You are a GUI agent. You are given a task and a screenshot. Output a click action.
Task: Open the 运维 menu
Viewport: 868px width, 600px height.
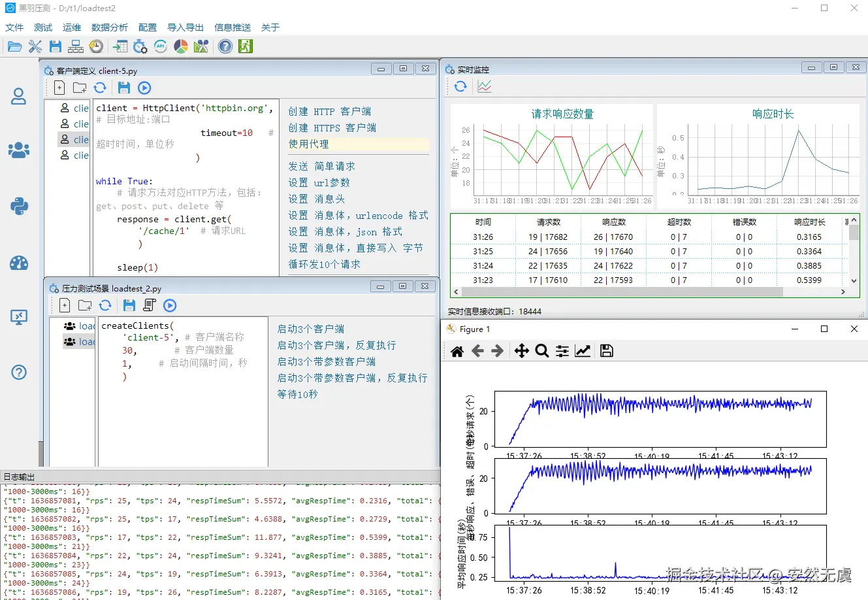tap(72, 27)
